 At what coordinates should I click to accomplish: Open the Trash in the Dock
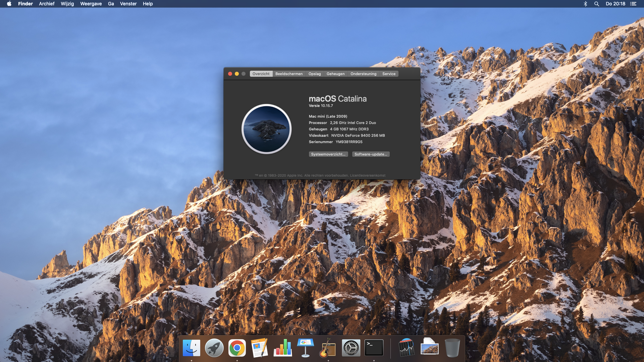452,348
